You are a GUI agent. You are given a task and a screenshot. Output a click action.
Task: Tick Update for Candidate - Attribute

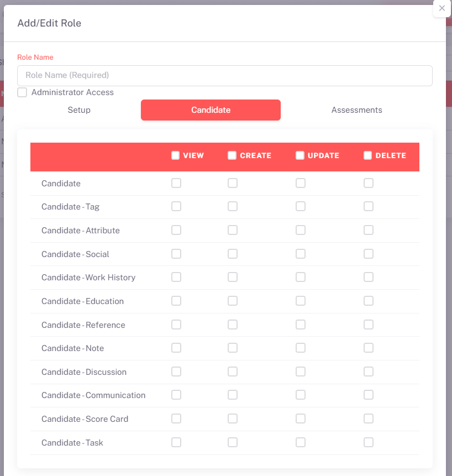[x=301, y=230]
